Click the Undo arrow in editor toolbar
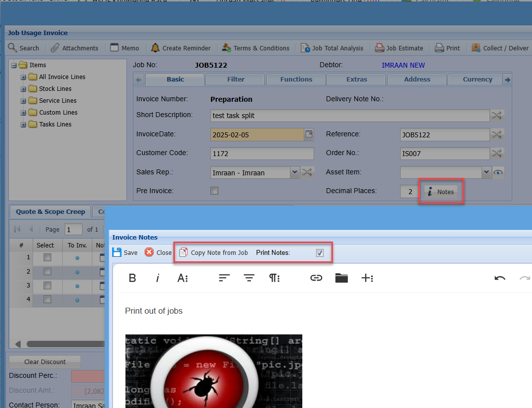Viewport: 532px width, 408px height. [500, 278]
